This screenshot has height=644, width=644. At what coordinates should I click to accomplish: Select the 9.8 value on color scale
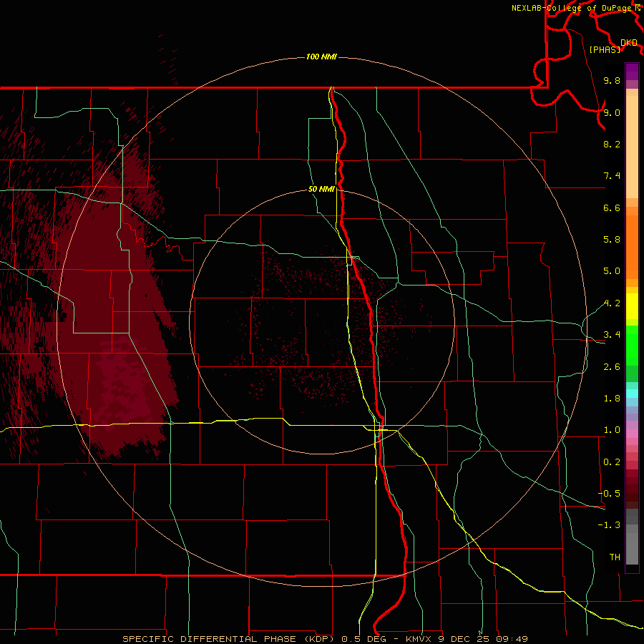pyautogui.click(x=612, y=80)
